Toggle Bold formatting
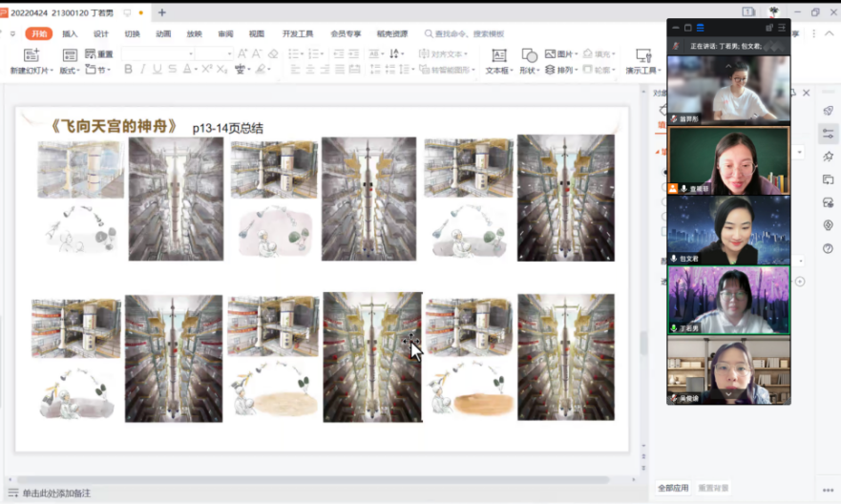 pyautogui.click(x=128, y=69)
